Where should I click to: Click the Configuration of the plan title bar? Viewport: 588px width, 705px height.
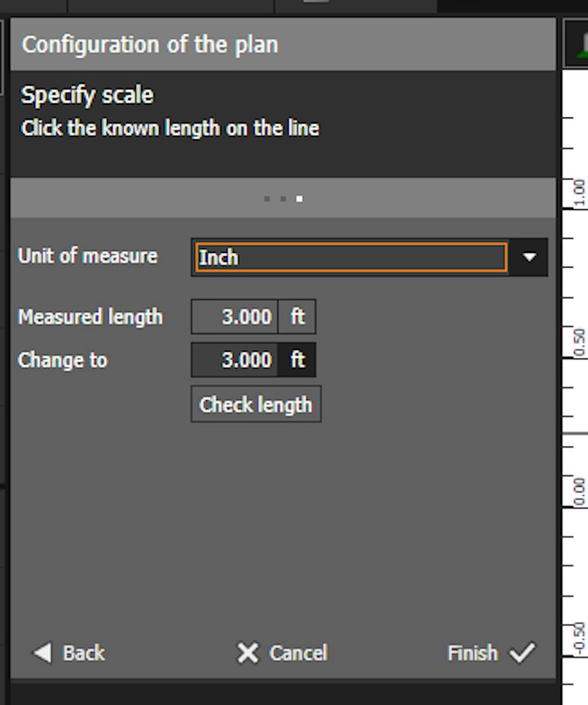(x=283, y=45)
